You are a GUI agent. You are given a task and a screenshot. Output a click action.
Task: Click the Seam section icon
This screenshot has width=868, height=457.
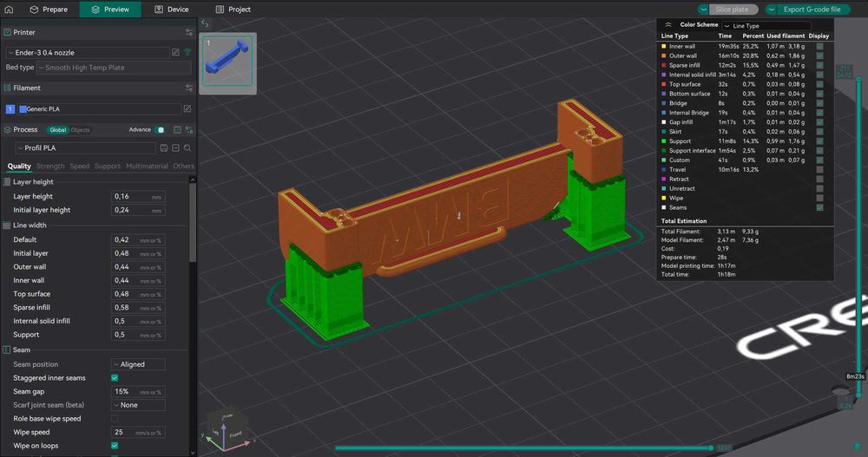tap(7, 350)
